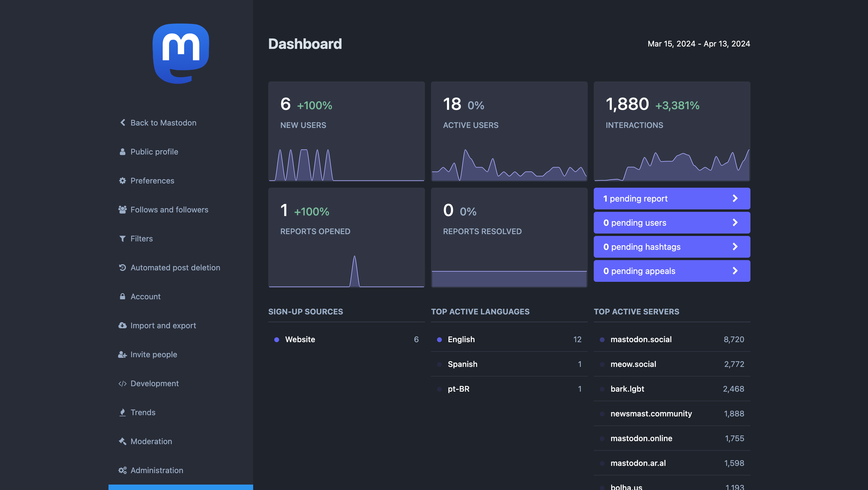Go to Follows and followers
Image resolution: width=868 pixels, height=490 pixels.
click(169, 209)
